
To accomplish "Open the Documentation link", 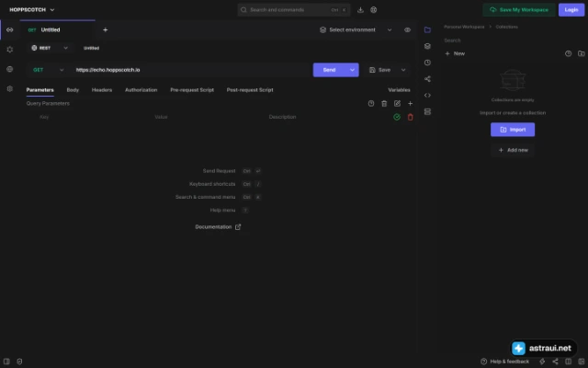I will [x=218, y=227].
